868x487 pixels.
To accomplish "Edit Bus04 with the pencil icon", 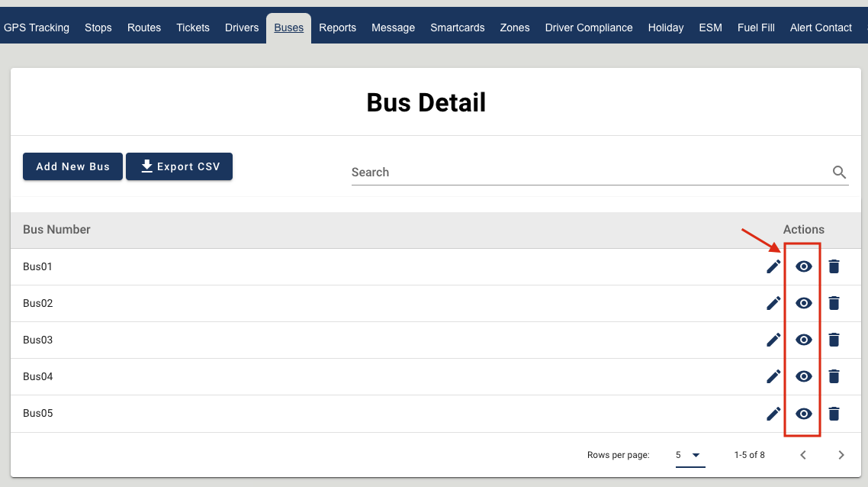I will (773, 376).
